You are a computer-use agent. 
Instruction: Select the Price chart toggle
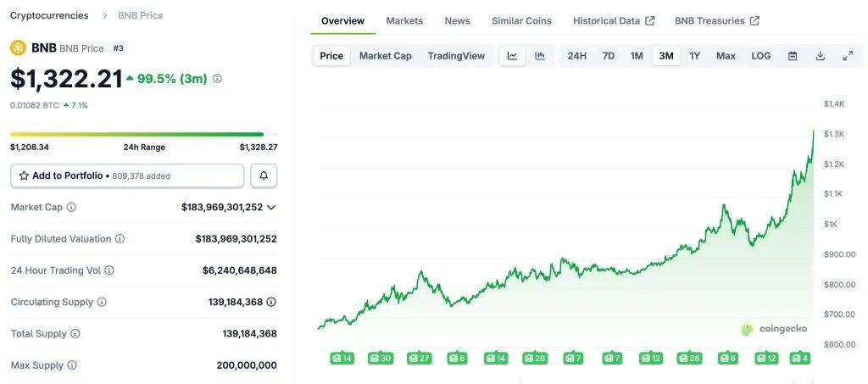coord(331,56)
